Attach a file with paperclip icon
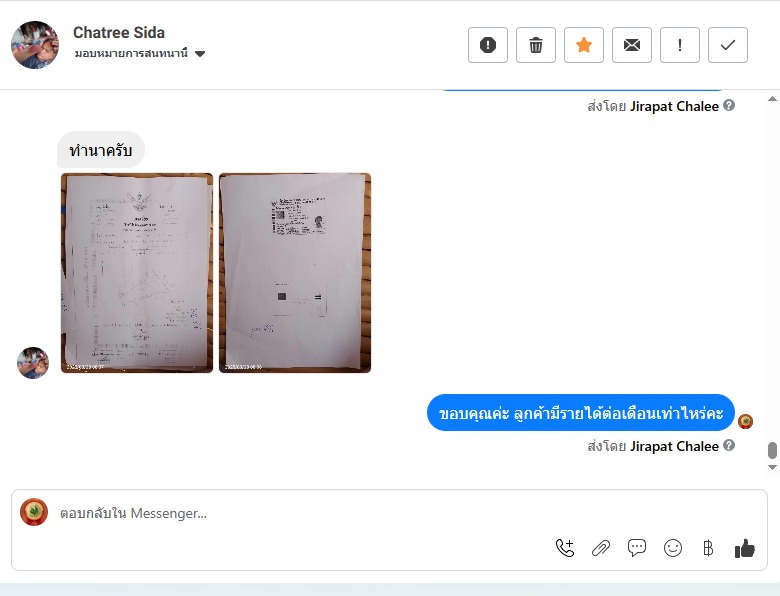 pos(601,548)
